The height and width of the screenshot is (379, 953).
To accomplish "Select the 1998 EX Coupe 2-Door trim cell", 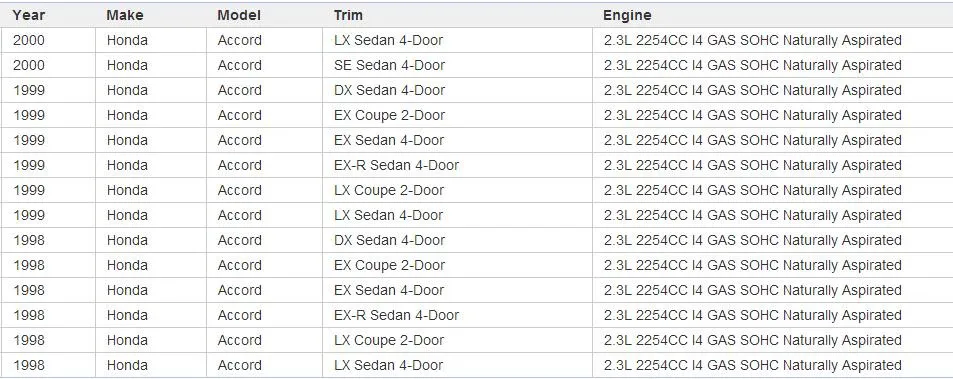I will pos(457,265).
